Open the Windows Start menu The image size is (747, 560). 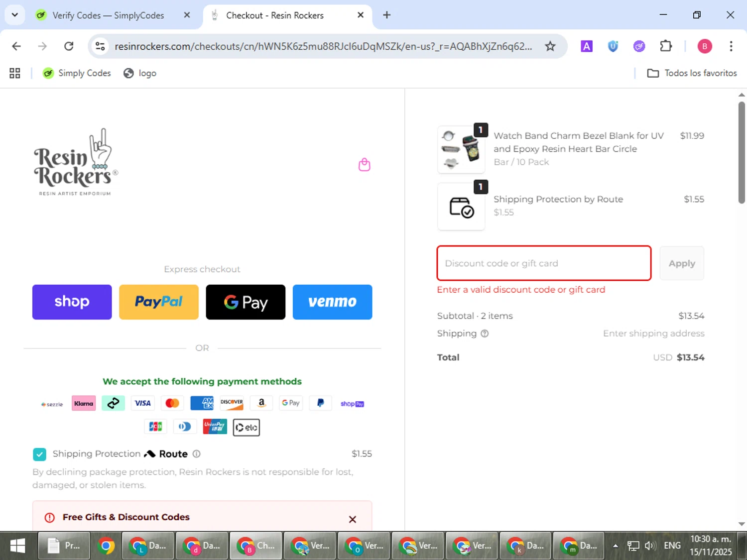click(x=18, y=546)
